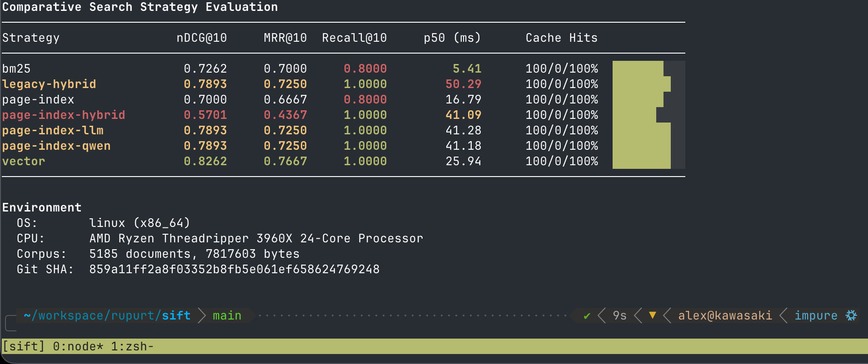
Task: Click the yellow down-triangle prompt icon
Action: [x=653, y=315]
